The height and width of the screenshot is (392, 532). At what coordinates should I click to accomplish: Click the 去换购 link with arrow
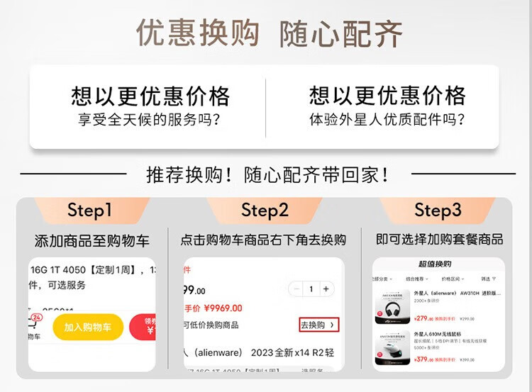tap(318, 325)
